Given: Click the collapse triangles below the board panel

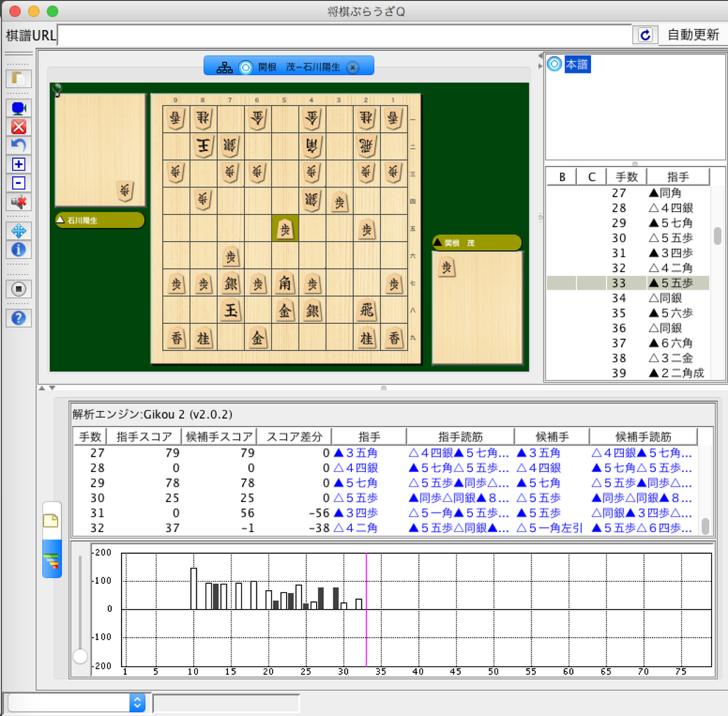Looking at the screenshot, I should tap(46, 388).
